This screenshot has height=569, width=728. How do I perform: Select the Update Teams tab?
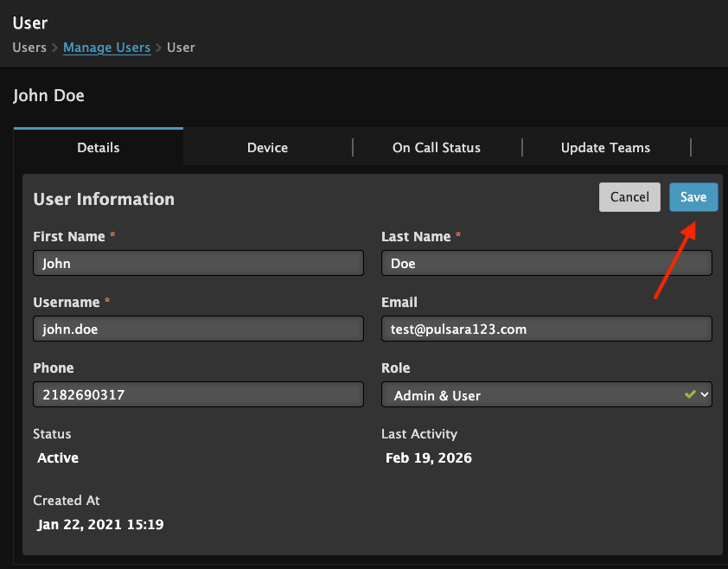pyautogui.click(x=605, y=148)
